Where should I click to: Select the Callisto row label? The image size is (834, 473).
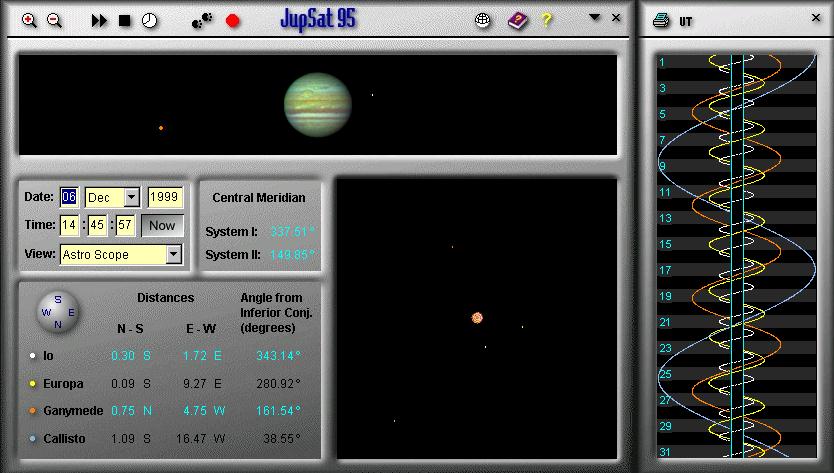point(64,439)
